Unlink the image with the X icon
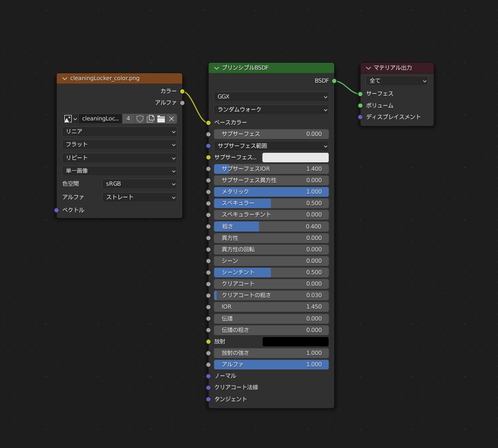498x448 pixels. [171, 119]
